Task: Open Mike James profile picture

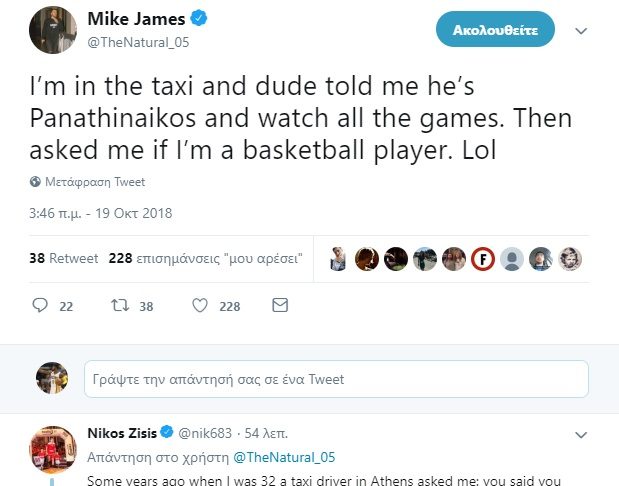Action: click(x=52, y=29)
